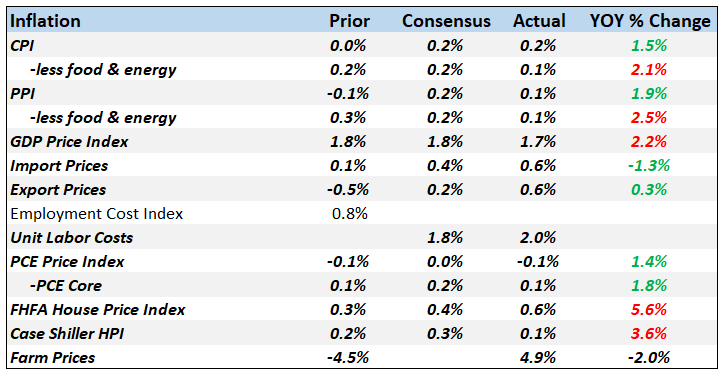Select the CPI row label
Viewport: 724px width, 375px height.
coord(22,45)
